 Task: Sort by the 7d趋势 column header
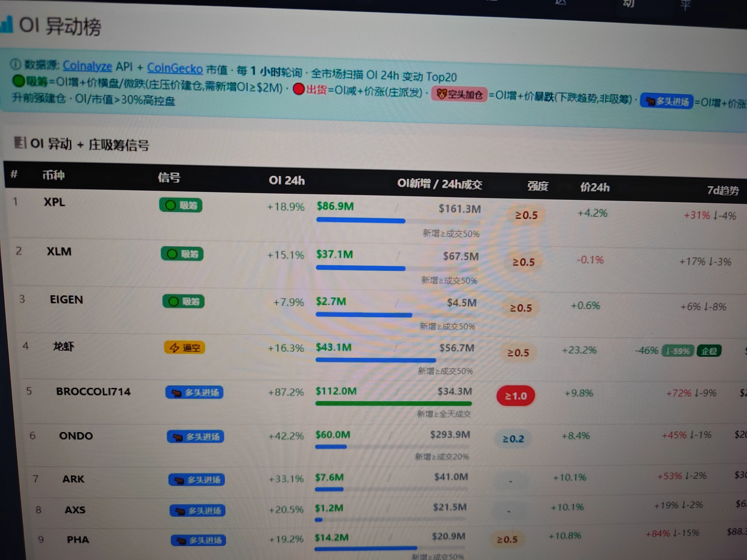pos(723,190)
